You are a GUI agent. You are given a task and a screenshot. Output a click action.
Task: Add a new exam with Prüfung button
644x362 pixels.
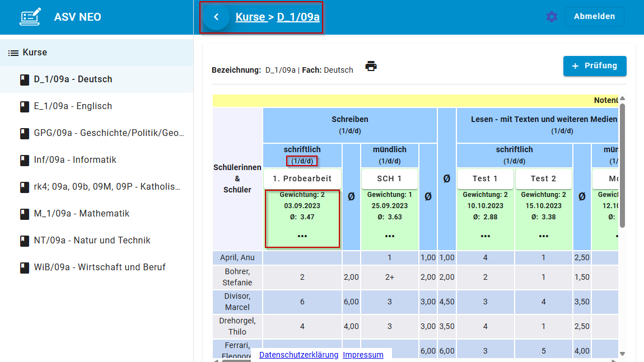(x=594, y=66)
